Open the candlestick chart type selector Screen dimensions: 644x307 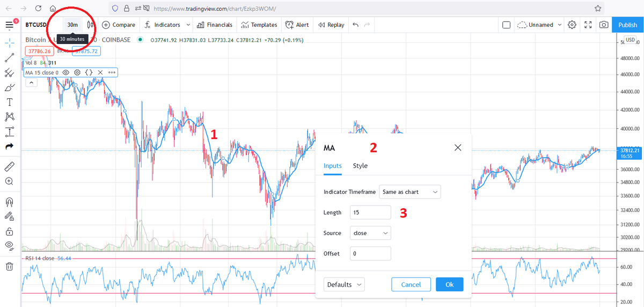[90, 25]
